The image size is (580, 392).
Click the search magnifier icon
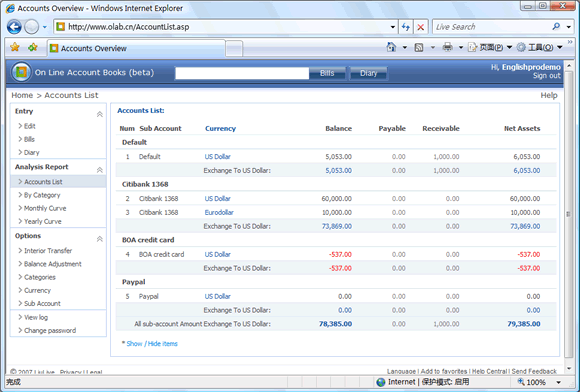click(x=556, y=26)
